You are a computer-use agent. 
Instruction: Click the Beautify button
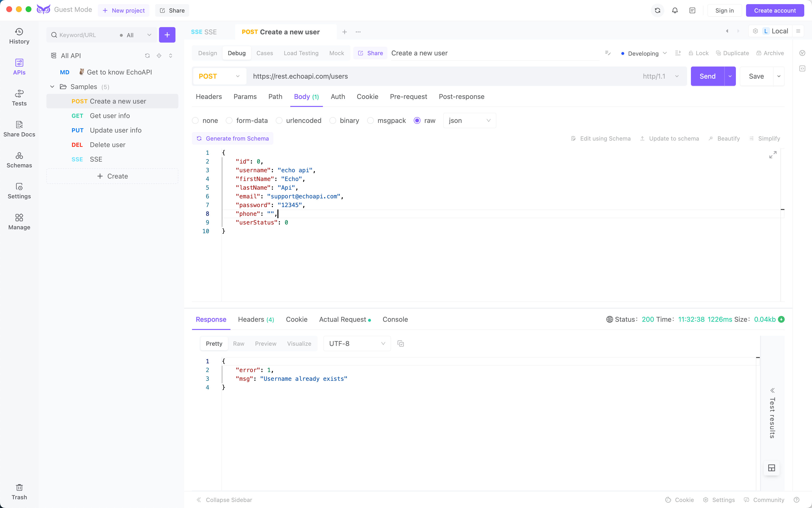(724, 138)
